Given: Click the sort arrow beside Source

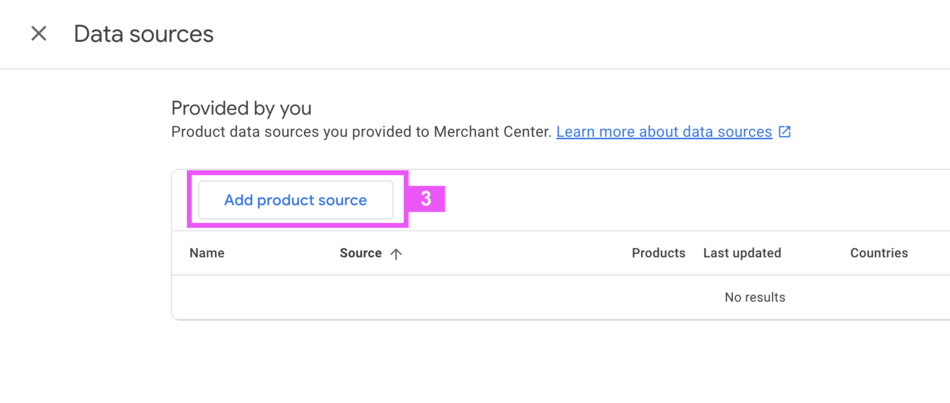Looking at the screenshot, I should (x=396, y=254).
